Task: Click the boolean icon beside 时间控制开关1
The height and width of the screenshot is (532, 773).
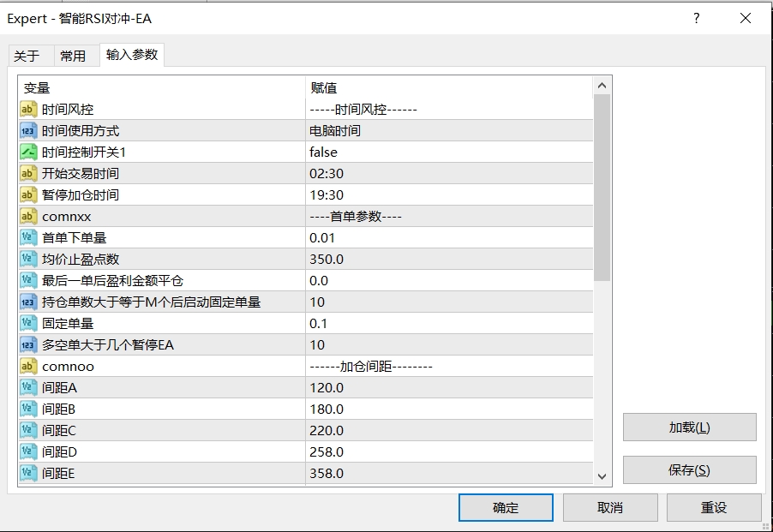Action: (28, 152)
